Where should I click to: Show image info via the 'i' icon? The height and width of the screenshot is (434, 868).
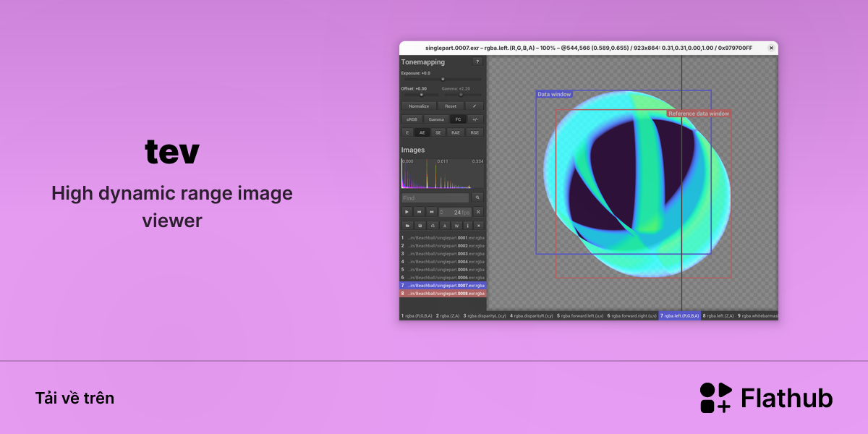[467, 225]
